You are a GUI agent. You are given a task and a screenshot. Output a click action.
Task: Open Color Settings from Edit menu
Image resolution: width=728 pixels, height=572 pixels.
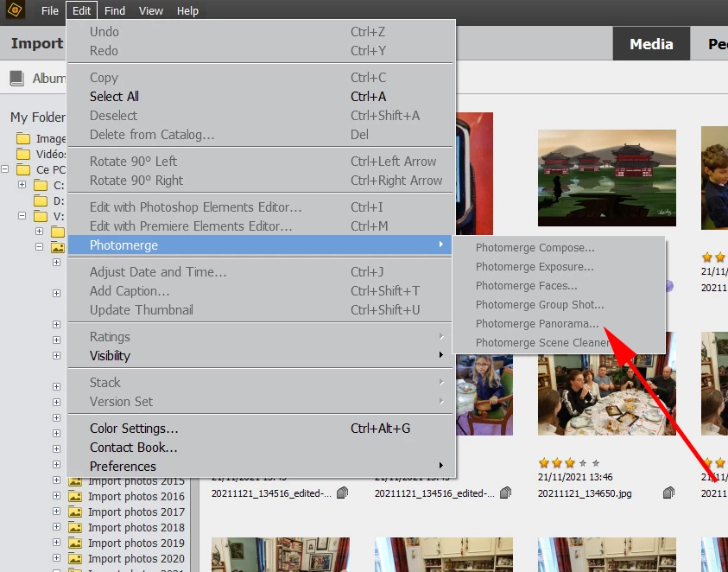tap(261, 428)
